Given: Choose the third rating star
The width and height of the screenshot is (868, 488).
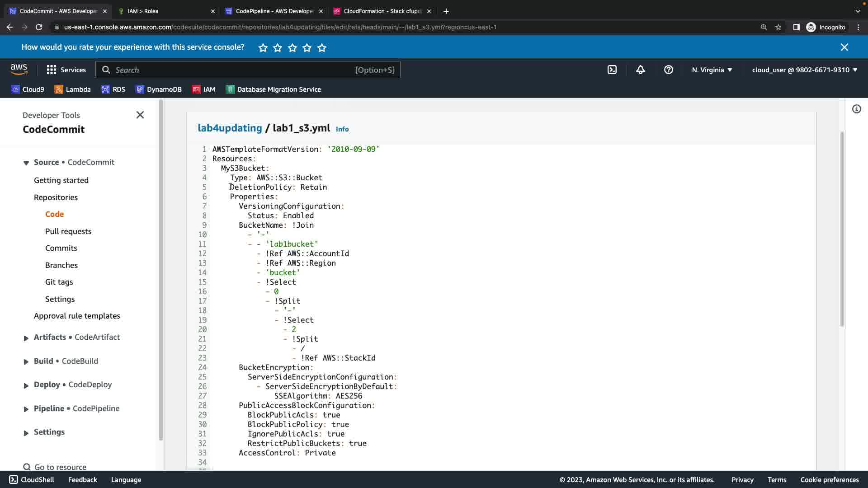Looking at the screenshot, I should [292, 47].
